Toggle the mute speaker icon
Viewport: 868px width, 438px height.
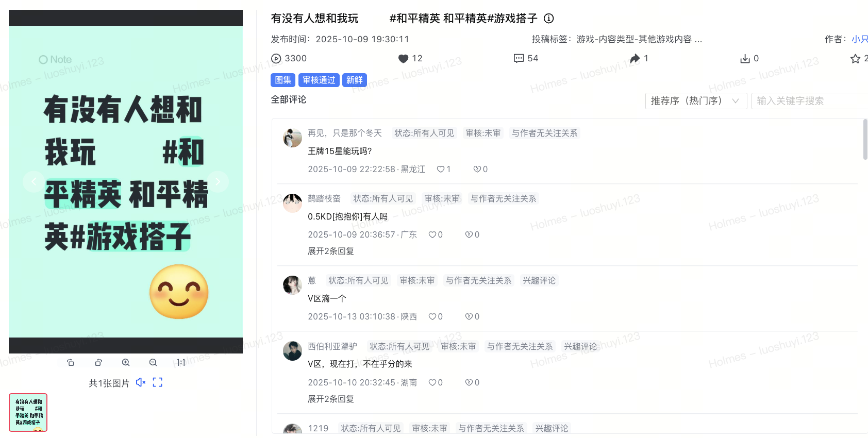coord(141,382)
